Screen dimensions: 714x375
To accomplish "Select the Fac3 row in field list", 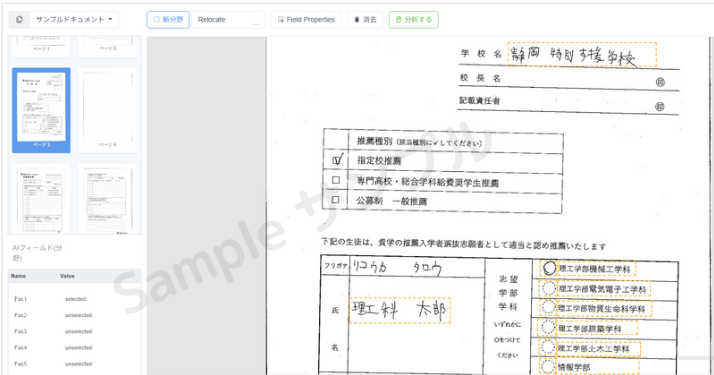I will coord(75,331).
